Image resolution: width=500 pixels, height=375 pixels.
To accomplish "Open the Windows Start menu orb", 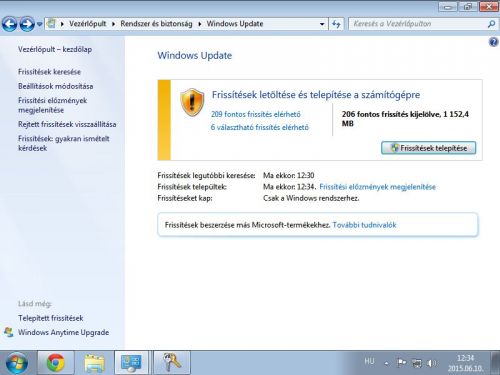I will [x=17, y=363].
